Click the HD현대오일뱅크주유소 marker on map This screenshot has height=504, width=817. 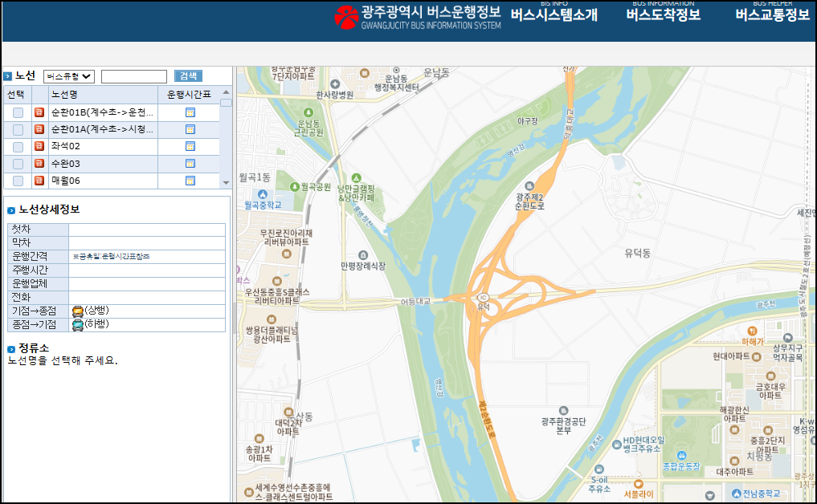tap(617, 445)
